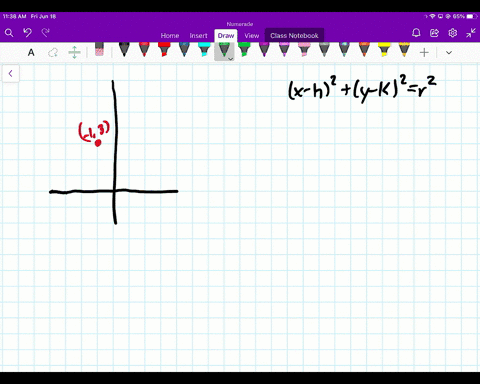The height and width of the screenshot is (384, 480).
Task: Switch to the Home tab
Action: pos(170,36)
